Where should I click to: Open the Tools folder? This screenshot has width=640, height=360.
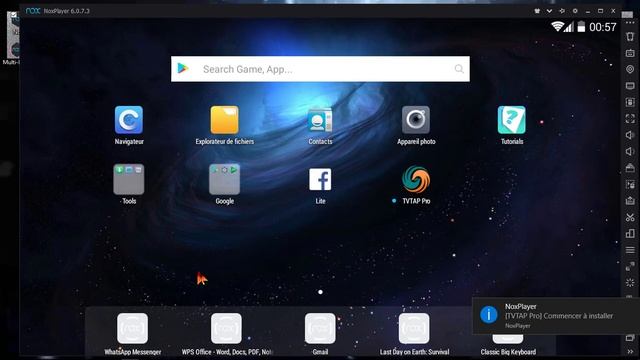pyautogui.click(x=129, y=180)
